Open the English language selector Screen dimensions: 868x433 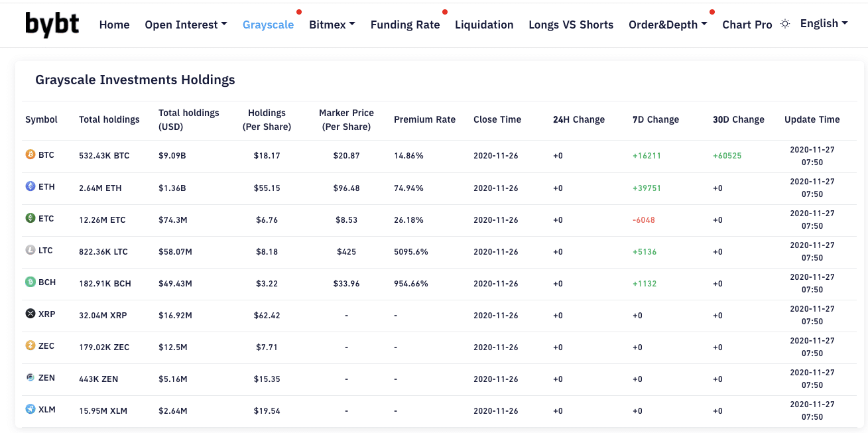coord(824,23)
